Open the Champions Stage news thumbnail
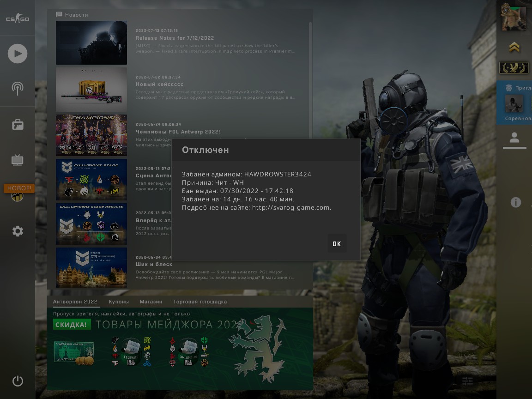532x399 pixels. pos(91,180)
